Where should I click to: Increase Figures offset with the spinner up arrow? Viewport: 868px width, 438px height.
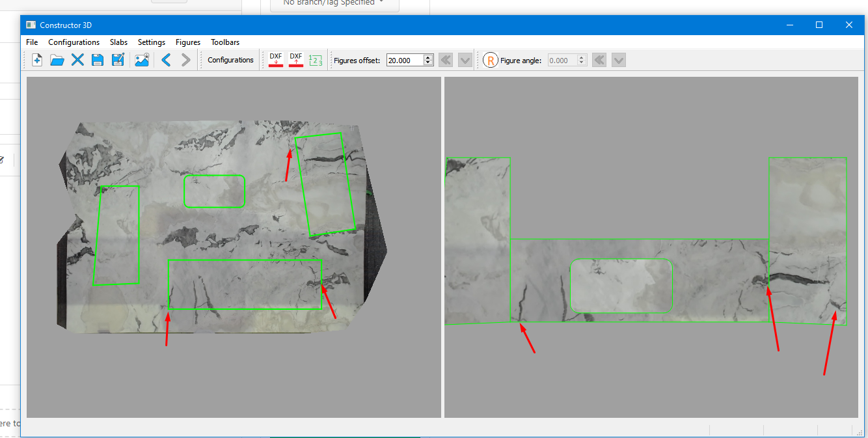[x=428, y=57]
